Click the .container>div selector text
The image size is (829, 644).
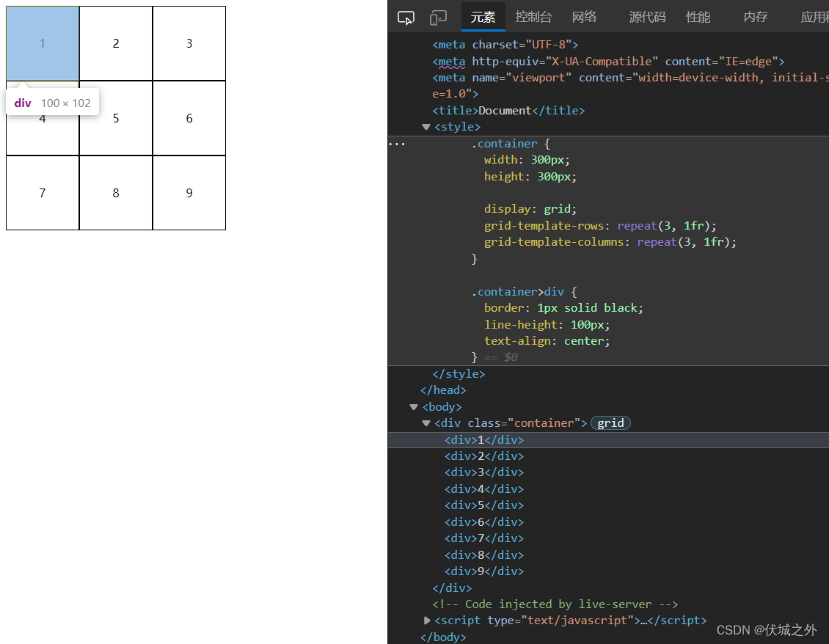coord(518,292)
